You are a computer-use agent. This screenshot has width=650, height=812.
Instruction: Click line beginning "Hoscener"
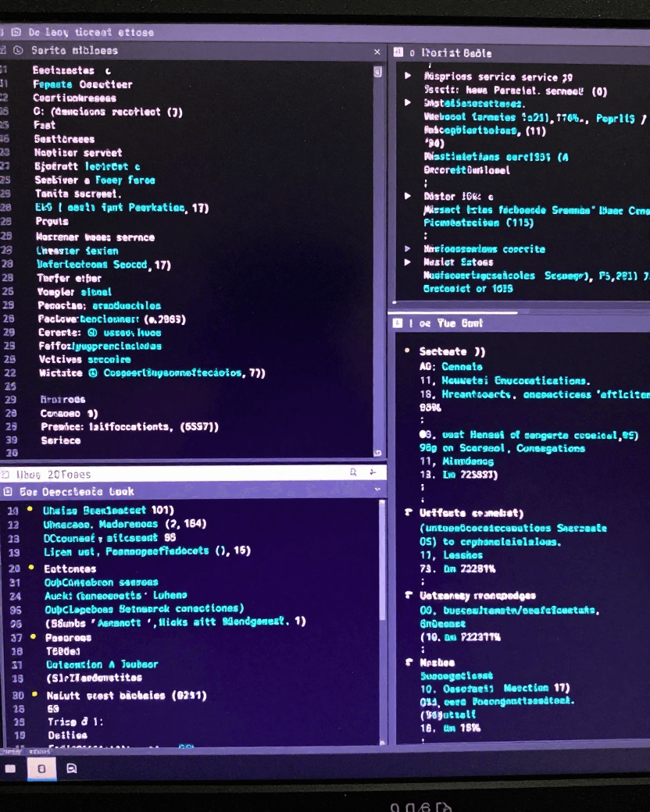[95, 237]
